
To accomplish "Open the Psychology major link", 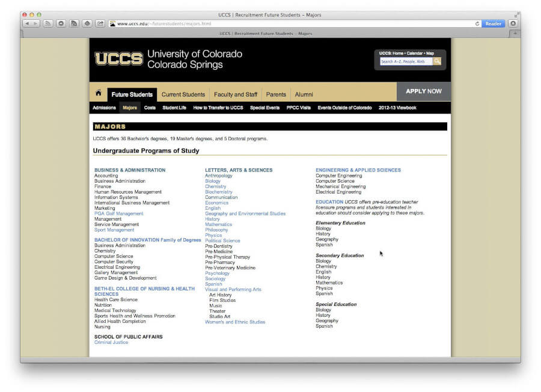I will pyautogui.click(x=217, y=274).
